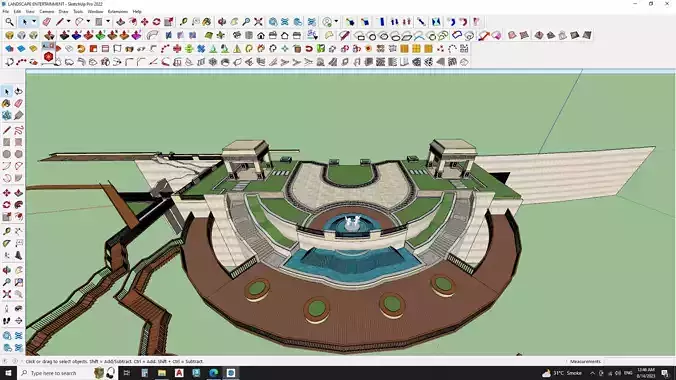Click in the Measurements input box

[639, 361]
